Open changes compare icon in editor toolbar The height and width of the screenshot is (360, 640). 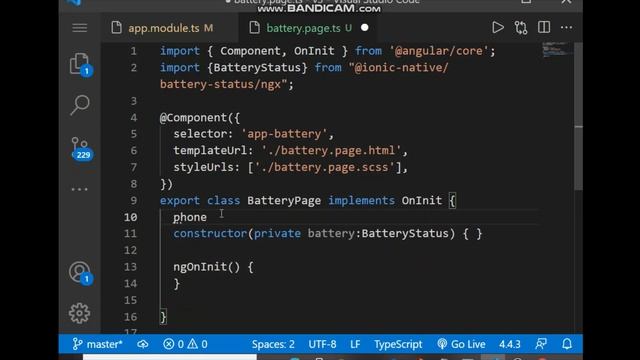[x=521, y=28]
